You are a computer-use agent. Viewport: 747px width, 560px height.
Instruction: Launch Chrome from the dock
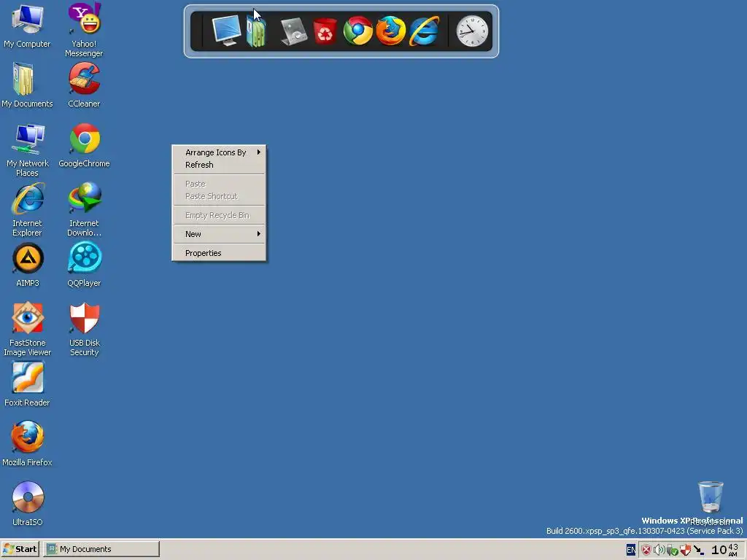coord(357,31)
